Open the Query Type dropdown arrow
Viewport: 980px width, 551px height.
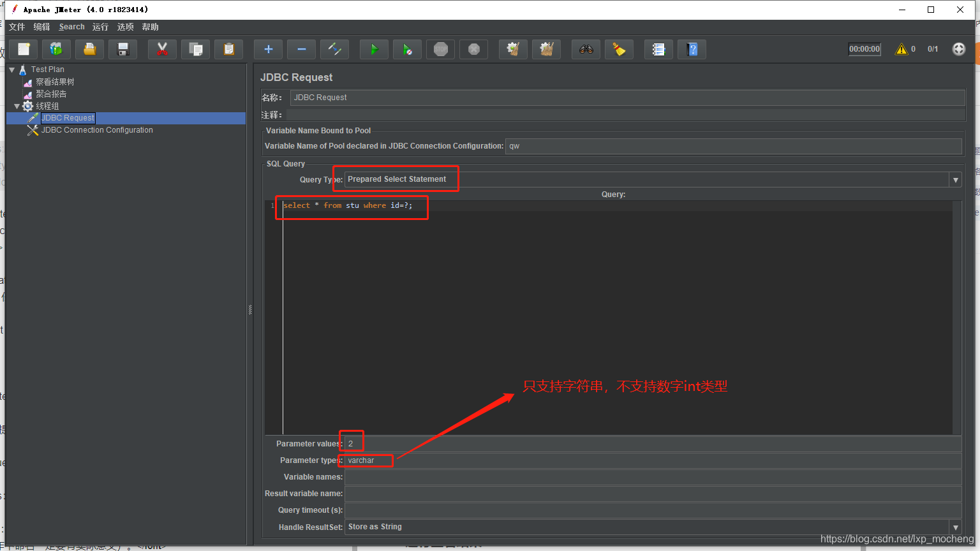coord(956,180)
